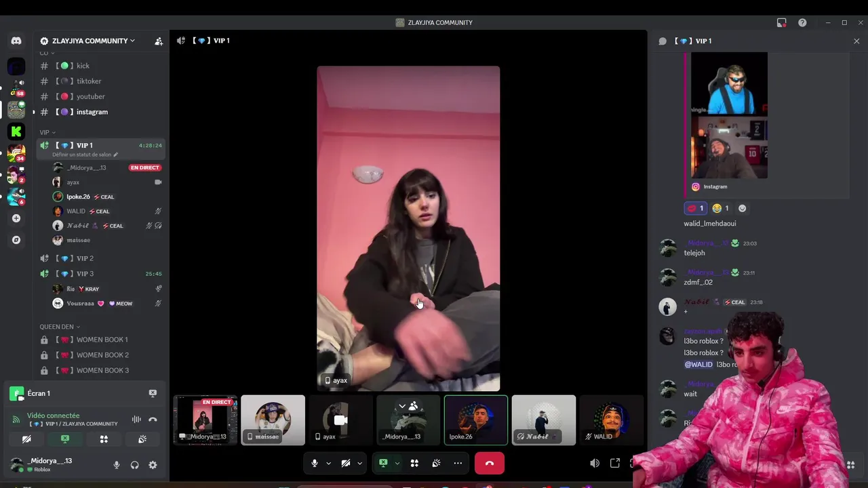Image resolution: width=868 pixels, height=488 pixels.
Task: Toggle camera in call control bar
Action: [346, 463]
